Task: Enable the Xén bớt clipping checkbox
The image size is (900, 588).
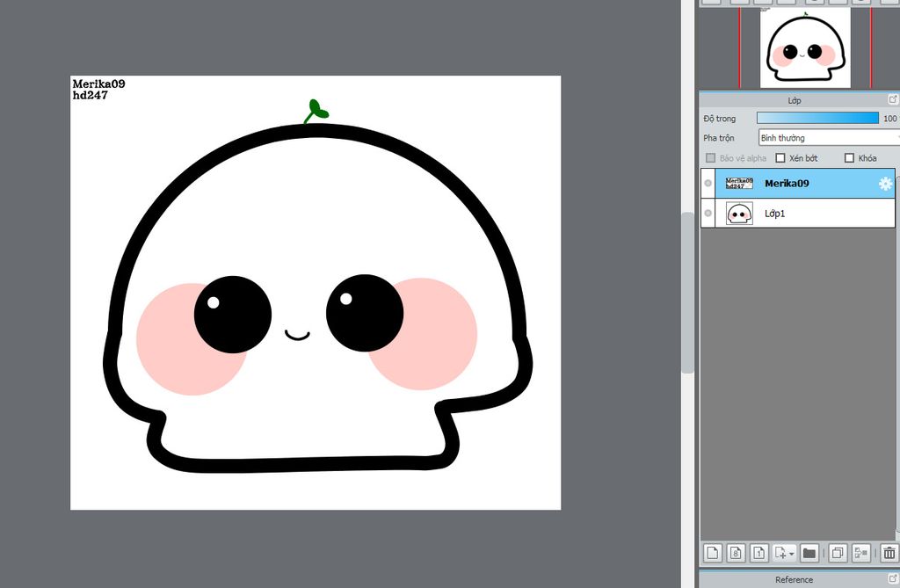Action: pos(780,158)
